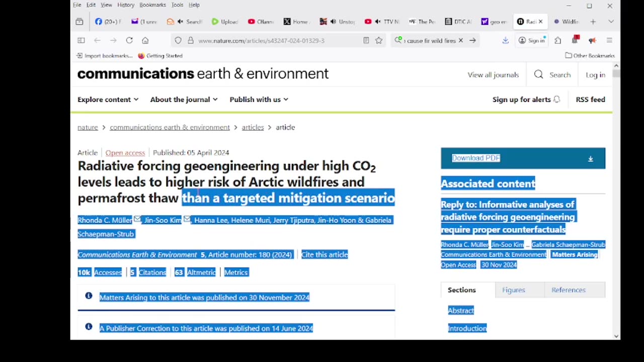Expand the Explore content dropdown

tap(108, 100)
